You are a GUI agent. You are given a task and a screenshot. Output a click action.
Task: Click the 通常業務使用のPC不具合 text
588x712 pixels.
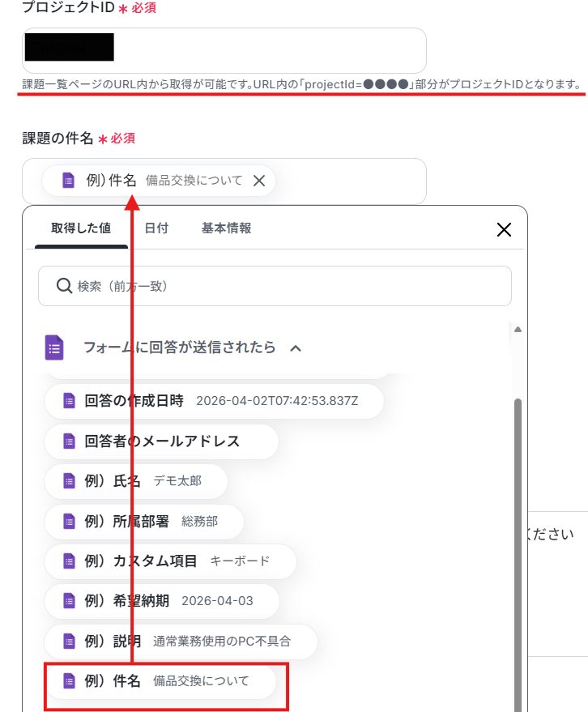coord(222,642)
